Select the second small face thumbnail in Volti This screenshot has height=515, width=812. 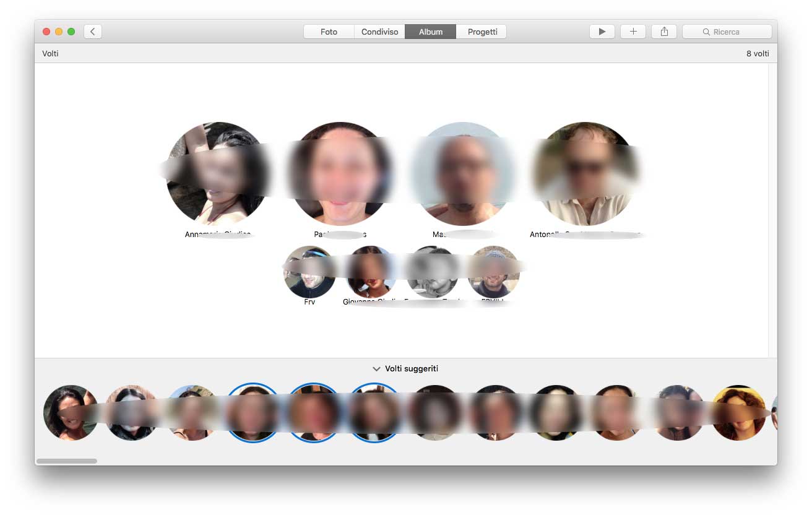tap(371, 272)
